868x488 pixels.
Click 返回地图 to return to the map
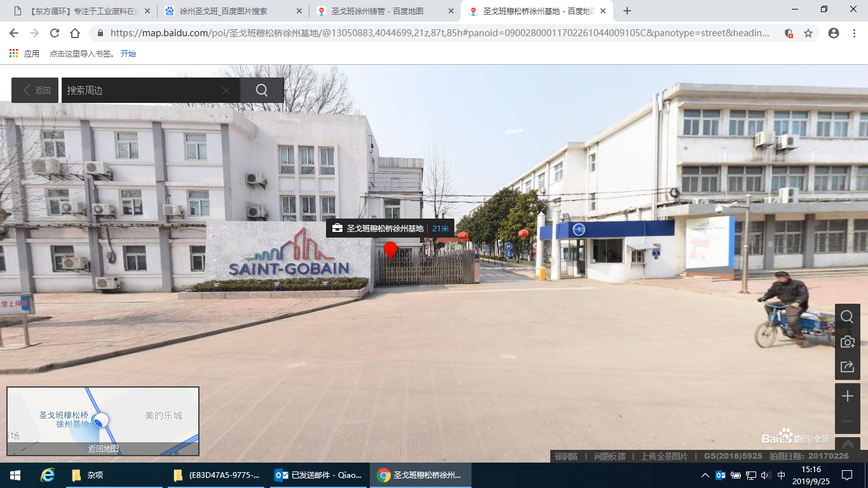tap(103, 449)
